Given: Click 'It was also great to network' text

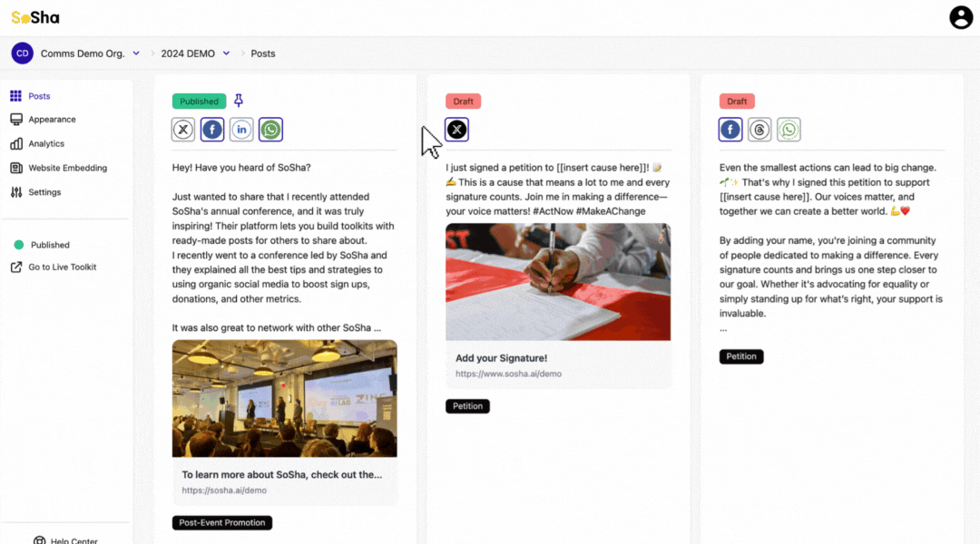Looking at the screenshot, I should pyautogui.click(x=276, y=328).
